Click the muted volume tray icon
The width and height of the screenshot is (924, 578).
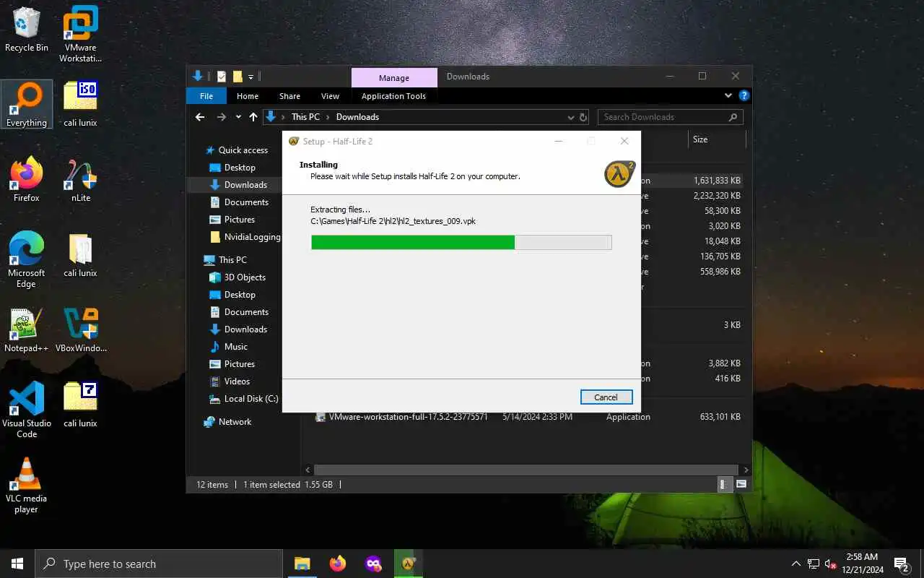click(x=831, y=564)
